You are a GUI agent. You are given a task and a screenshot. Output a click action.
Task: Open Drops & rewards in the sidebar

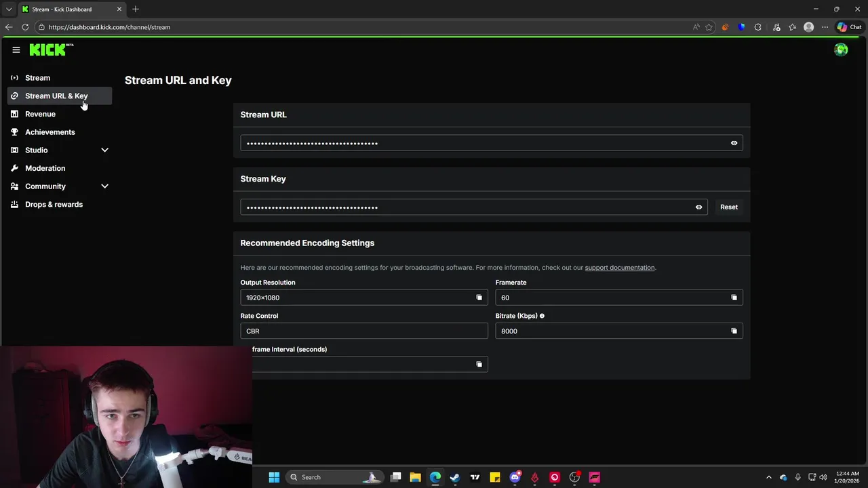(x=60, y=204)
